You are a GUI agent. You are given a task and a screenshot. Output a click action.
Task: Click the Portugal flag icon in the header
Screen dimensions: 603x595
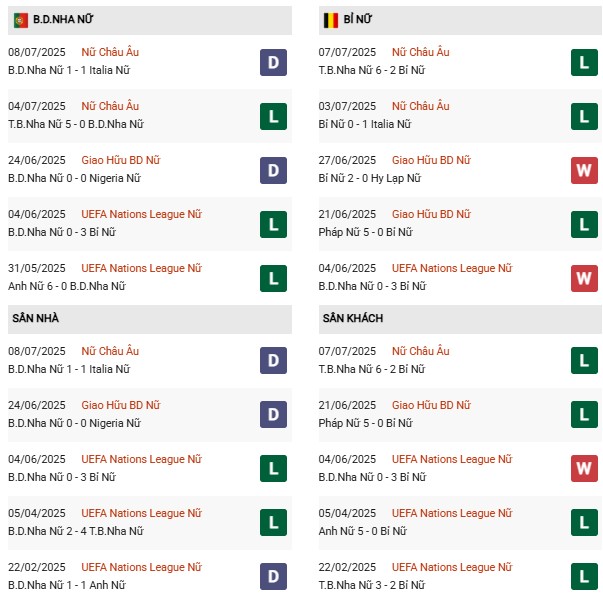pos(20,19)
